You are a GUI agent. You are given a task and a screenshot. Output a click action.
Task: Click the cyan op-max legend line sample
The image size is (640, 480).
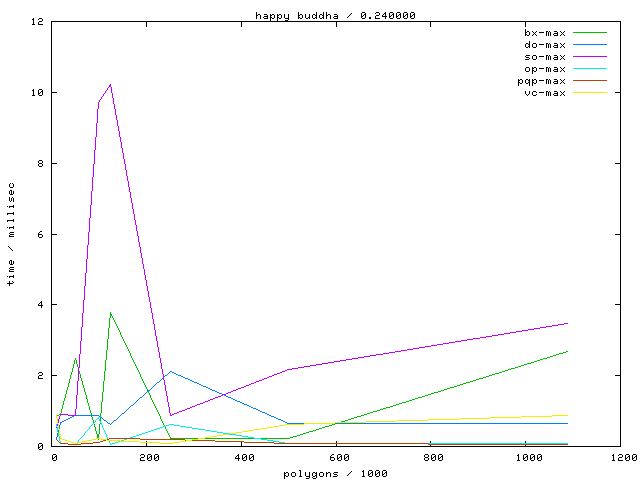tap(591, 69)
